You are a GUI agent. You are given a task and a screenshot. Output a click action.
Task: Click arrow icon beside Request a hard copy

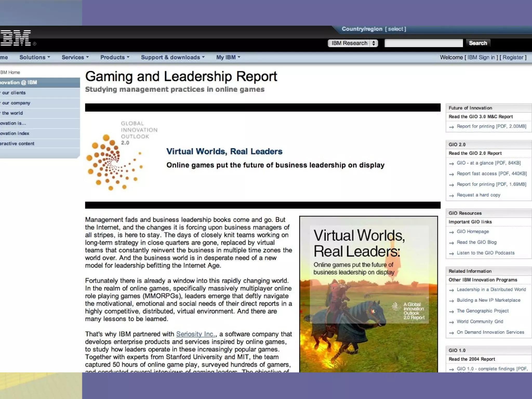click(451, 195)
